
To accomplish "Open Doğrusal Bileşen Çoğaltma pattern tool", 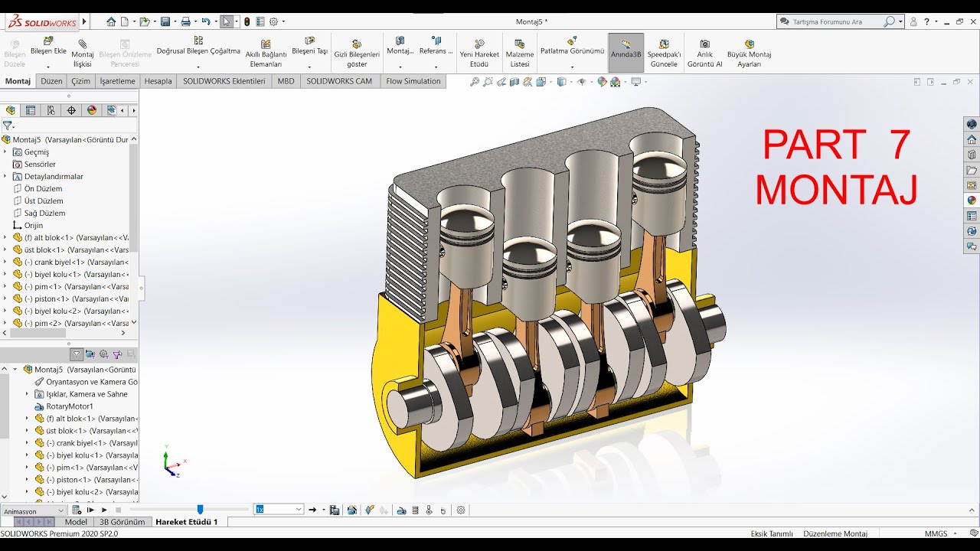I will click(x=198, y=47).
